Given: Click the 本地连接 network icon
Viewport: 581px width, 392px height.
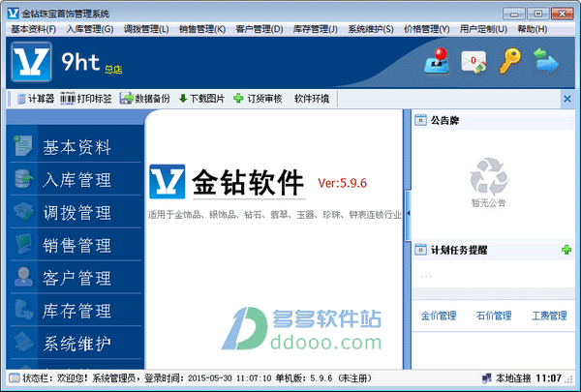Looking at the screenshot, I should coord(486,377).
